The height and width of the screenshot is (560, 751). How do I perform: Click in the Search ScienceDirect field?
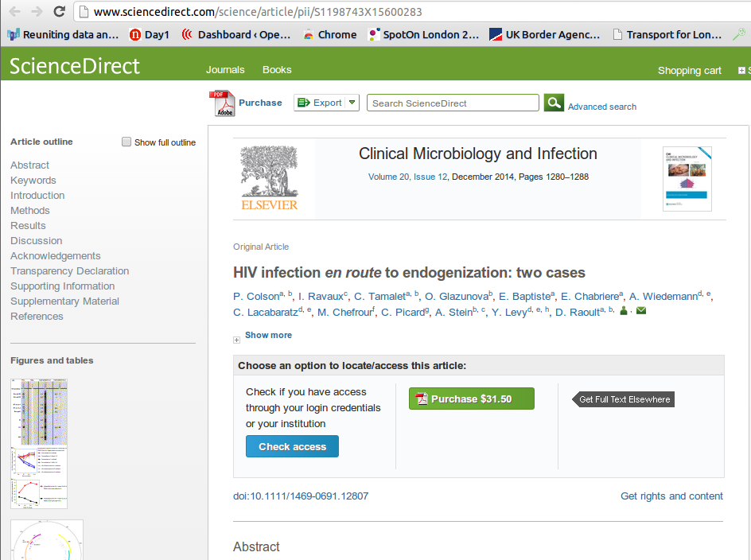(453, 103)
